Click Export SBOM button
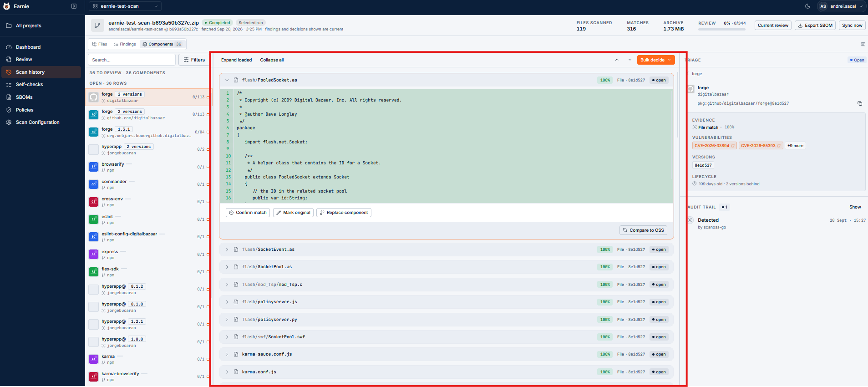Image resolution: width=868 pixels, height=387 pixels. [x=815, y=25]
